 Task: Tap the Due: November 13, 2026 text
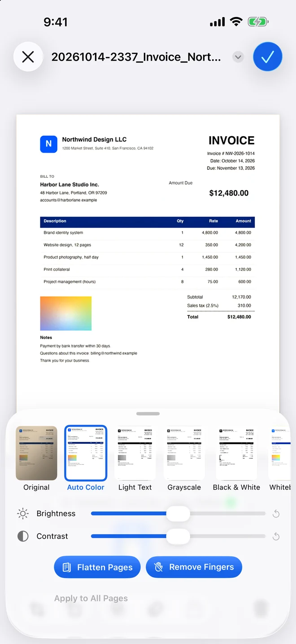(231, 168)
